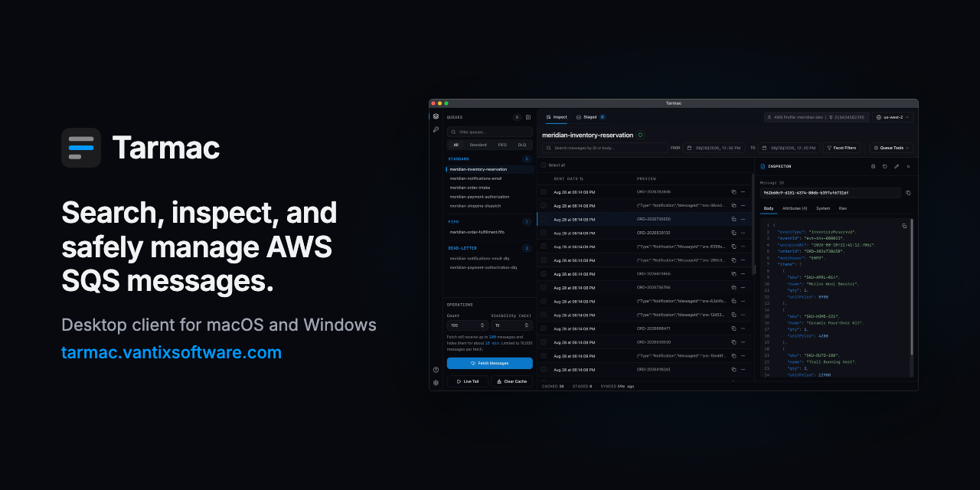Open the queues layers icon in sidebar

coord(436,117)
